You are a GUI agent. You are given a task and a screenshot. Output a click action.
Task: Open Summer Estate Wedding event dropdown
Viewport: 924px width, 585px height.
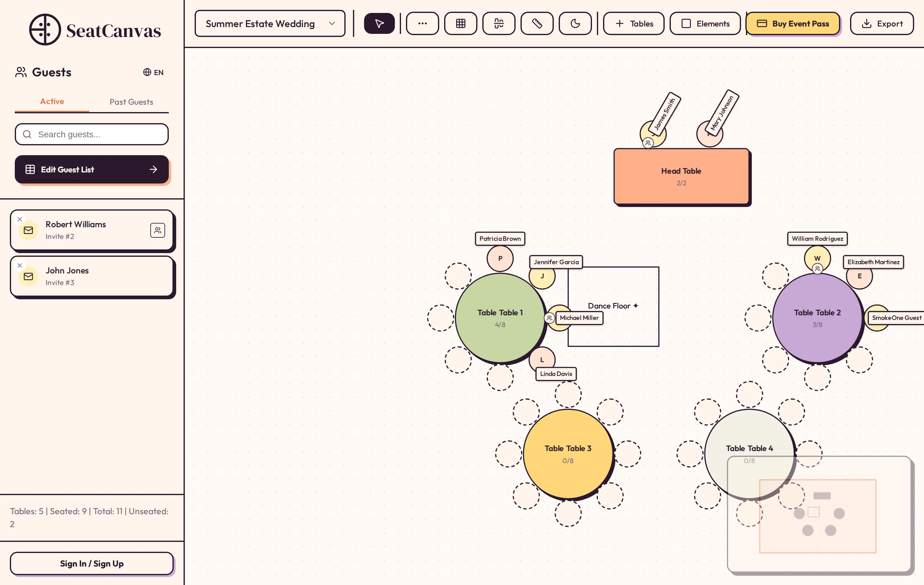click(x=270, y=23)
